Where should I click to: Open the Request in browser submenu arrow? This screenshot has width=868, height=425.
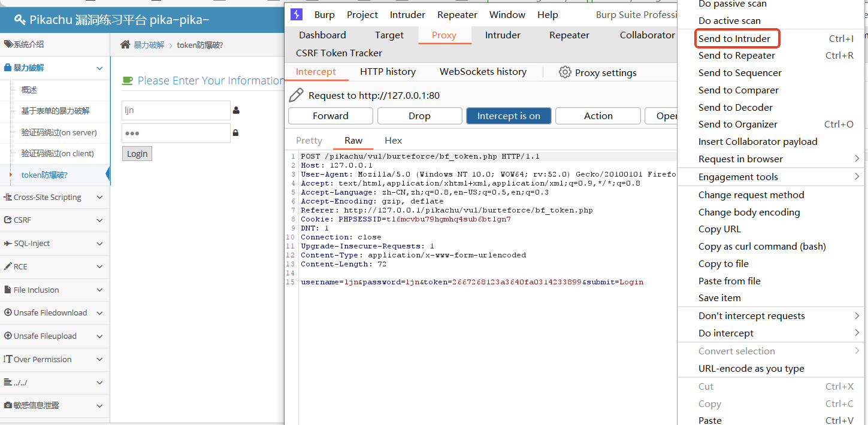point(857,159)
